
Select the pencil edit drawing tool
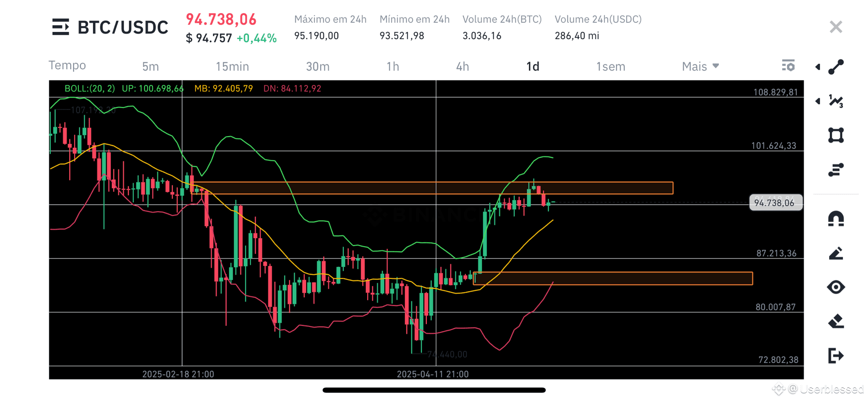click(836, 253)
